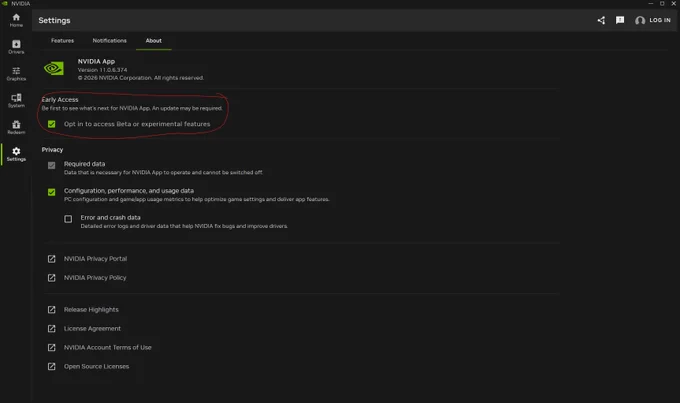This screenshot has width=680, height=403.
Task: Click the NVIDIA title bar icon
Action: click(x=5, y=3)
